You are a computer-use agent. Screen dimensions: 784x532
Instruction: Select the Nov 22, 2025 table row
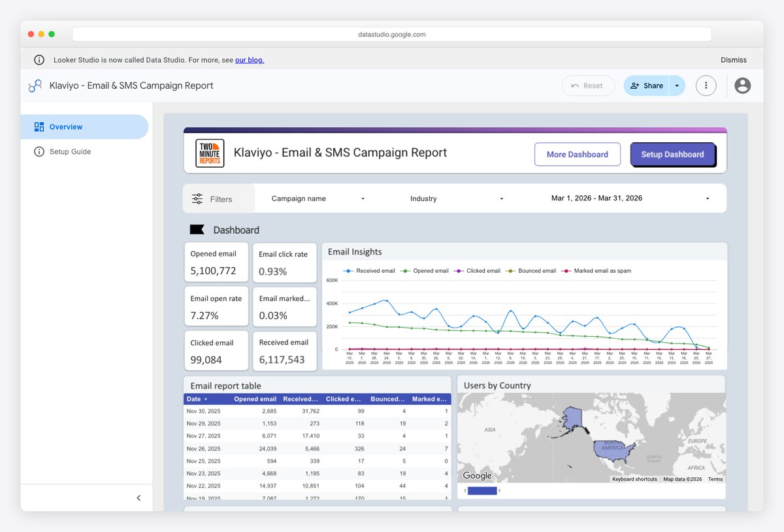318,486
